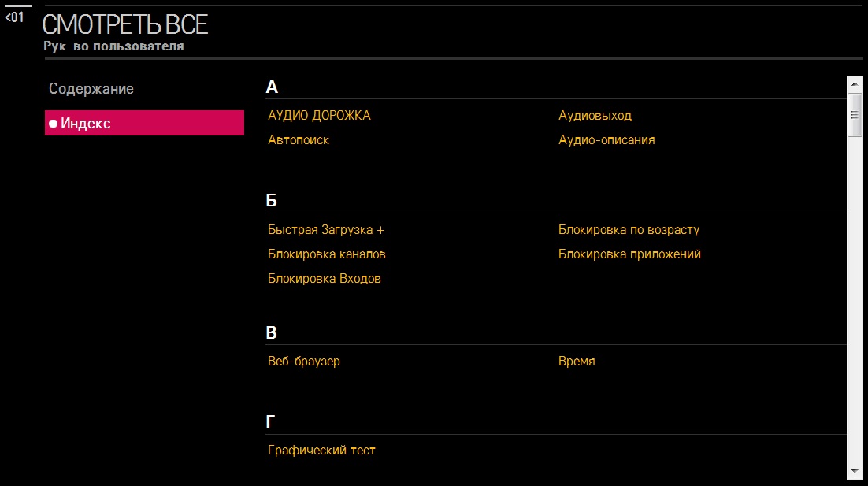This screenshot has width=868, height=486.
Task: Open the Аудио-описания topic
Action: (606, 140)
